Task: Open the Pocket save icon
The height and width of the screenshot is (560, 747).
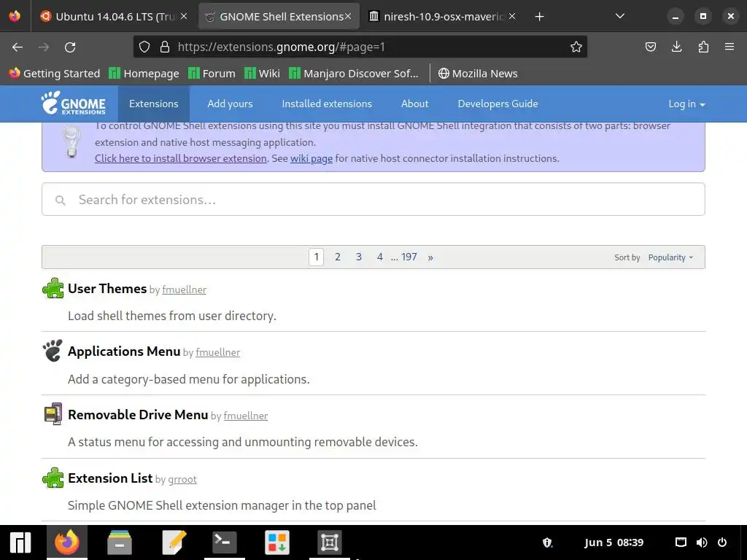Action: pos(650,47)
